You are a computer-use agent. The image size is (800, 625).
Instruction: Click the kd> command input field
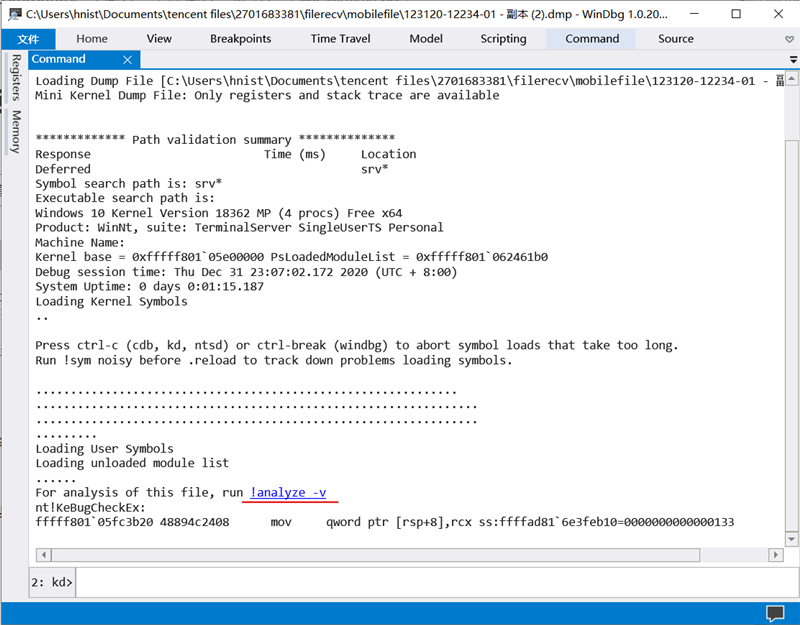pos(435,582)
